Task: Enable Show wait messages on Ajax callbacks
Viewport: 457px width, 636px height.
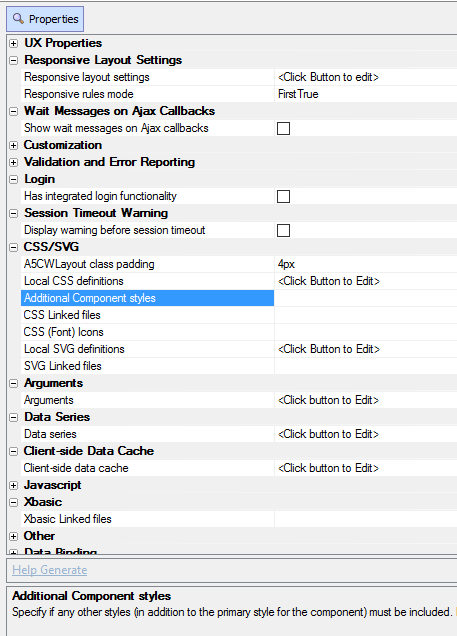Action: tap(283, 129)
